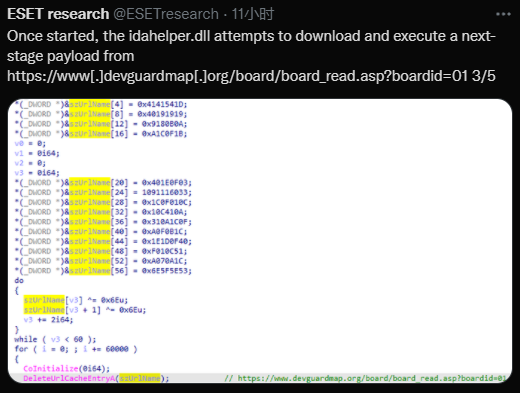This screenshot has height=393, width=520.
Task: Open the tweet's more options menu
Action: click(503, 14)
